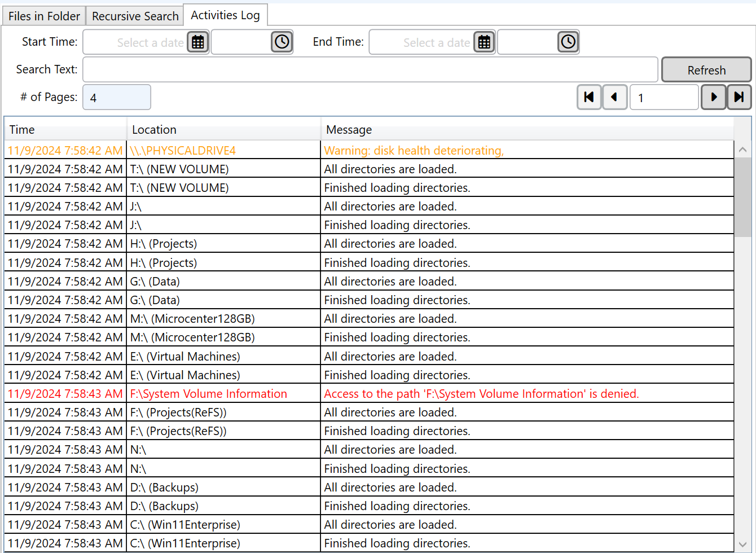Image resolution: width=756 pixels, height=553 pixels.
Task: Select J:\ Finished loading directories row
Action: (369, 225)
